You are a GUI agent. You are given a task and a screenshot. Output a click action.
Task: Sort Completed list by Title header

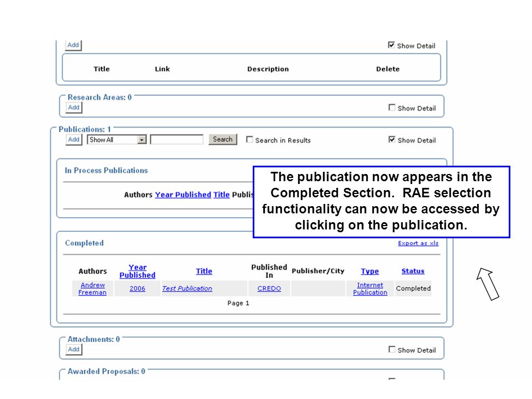tap(204, 271)
